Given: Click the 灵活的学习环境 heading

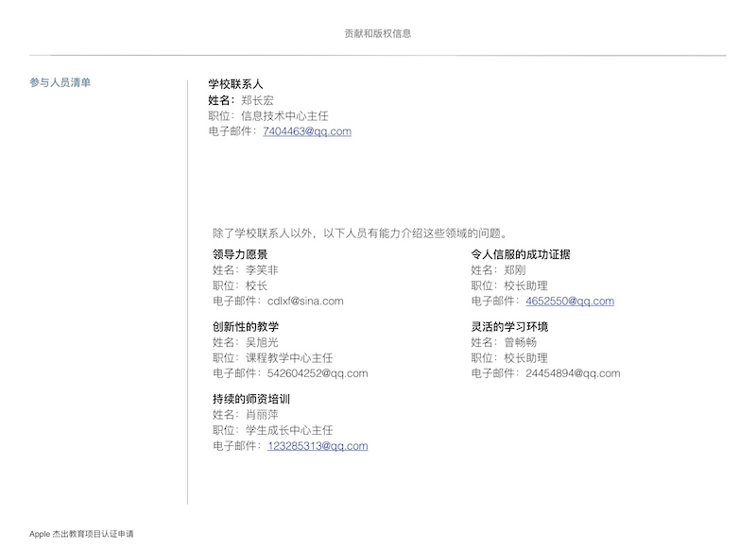Looking at the screenshot, I should coord(509,327).
